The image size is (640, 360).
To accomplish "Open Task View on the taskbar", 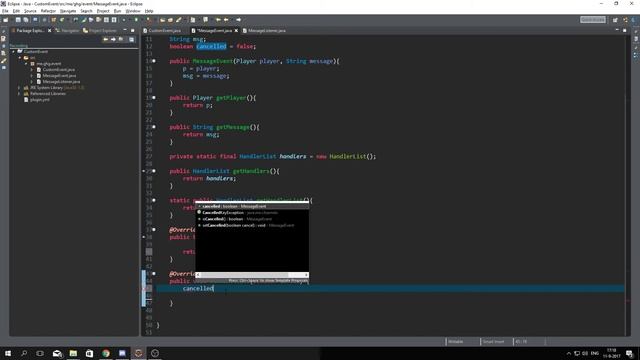I will [x=40, y=353].
